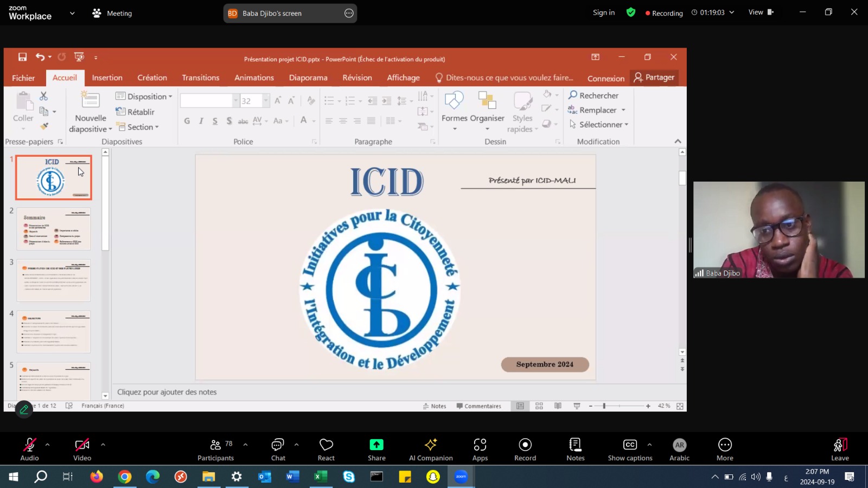Unmute the microphone with Audio button
This screenshot has height=488, width=868.
[x=29, y=450]
